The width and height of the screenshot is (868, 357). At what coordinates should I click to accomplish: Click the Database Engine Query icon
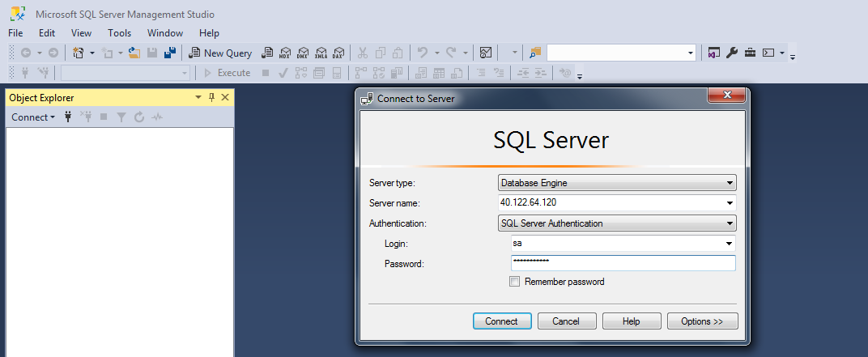click(267, 53)
